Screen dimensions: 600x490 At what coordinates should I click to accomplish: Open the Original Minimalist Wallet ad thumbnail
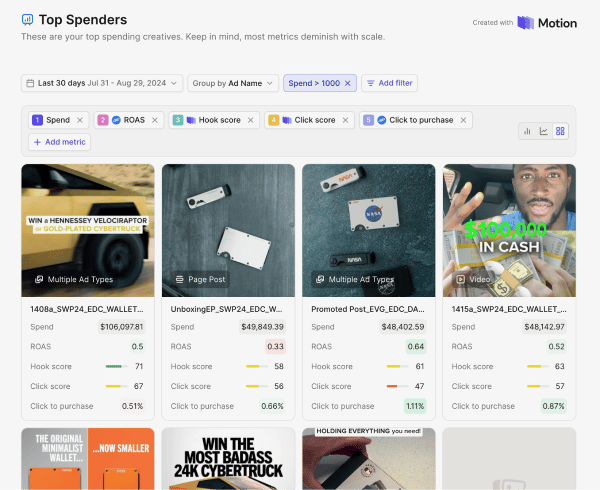pos(88,459)
